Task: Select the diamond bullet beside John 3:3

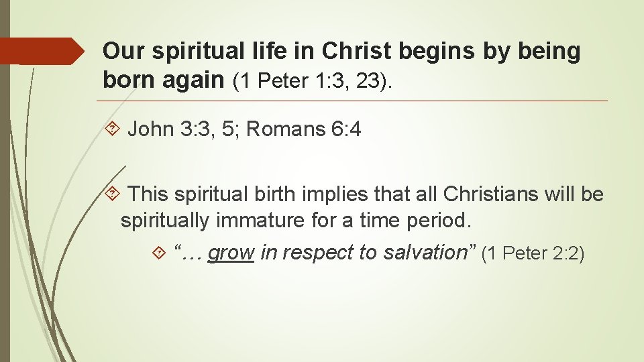Action: pyautogui.click(x=112, y=129)
